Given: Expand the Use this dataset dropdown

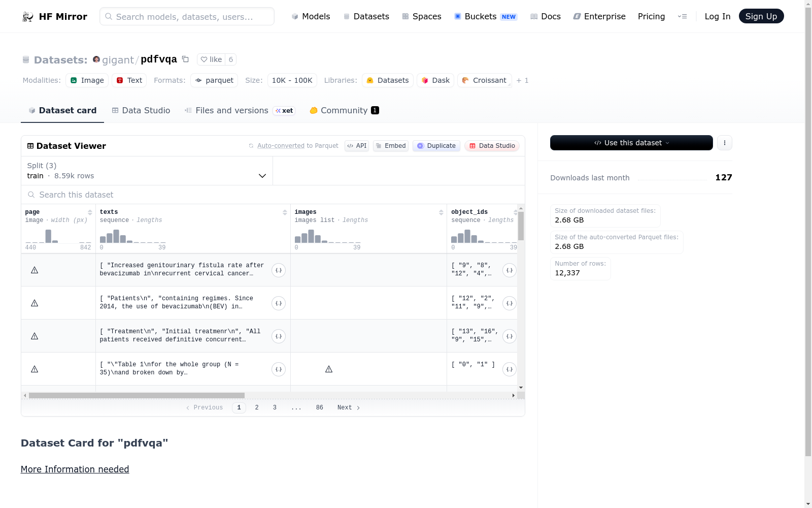Looking at the screenshot, I should (x=631, y=143).
